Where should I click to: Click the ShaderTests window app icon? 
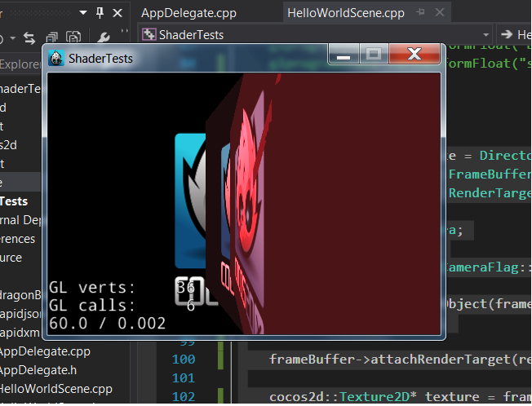[56, 58]
